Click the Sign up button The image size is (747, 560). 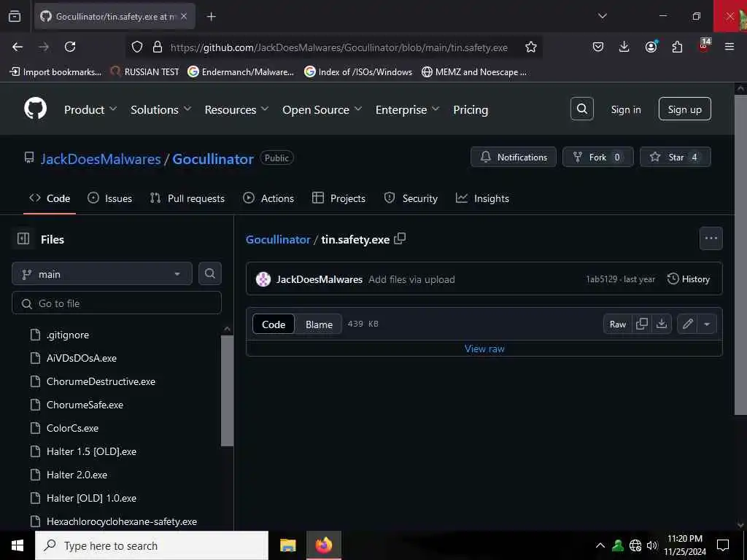pyautogui.click(x=684, y=109)
